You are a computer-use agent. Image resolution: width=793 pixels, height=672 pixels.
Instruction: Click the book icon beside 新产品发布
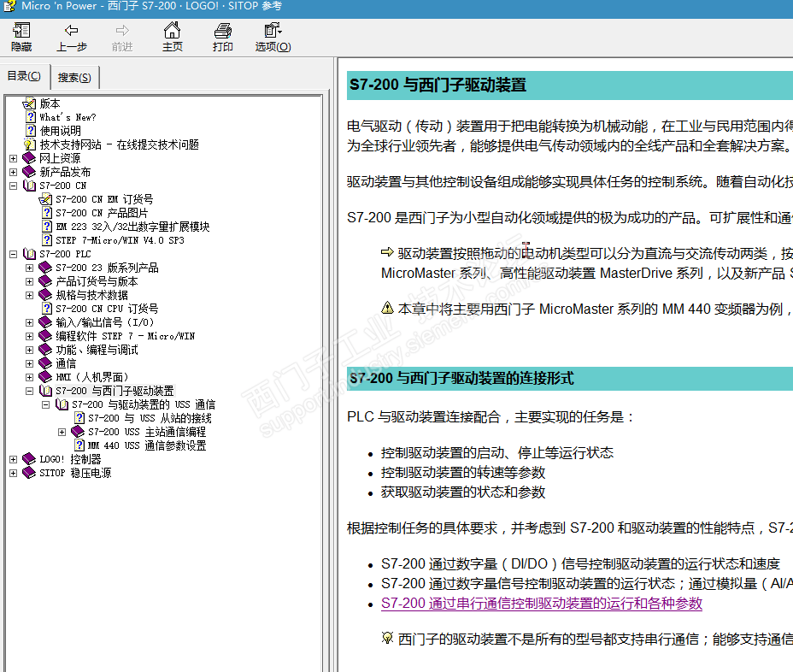29,172
